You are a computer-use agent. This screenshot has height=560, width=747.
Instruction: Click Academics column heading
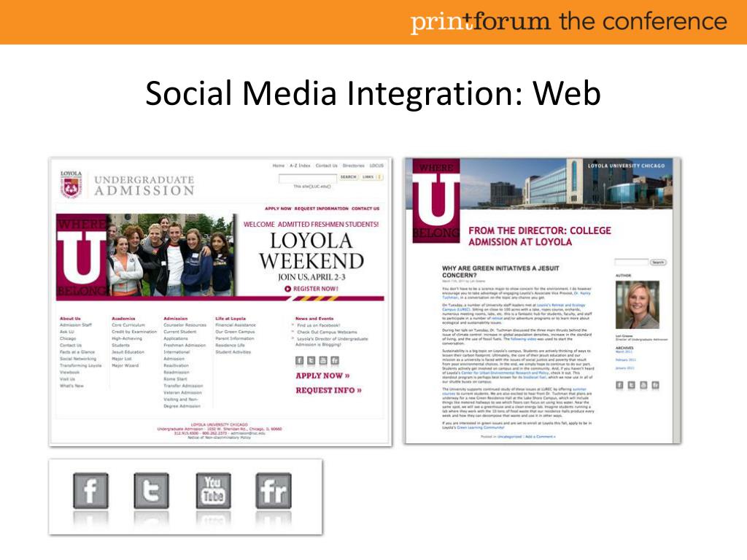[x=123, y=318]
